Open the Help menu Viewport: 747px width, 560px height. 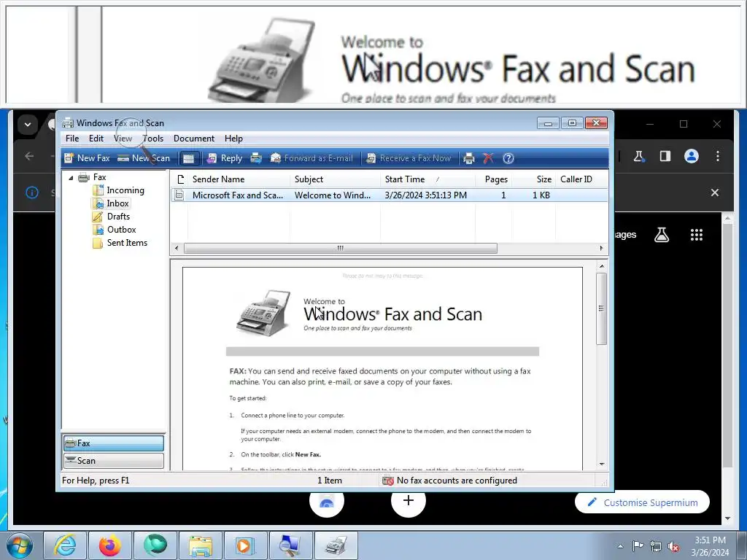click(x=233, y=139)
